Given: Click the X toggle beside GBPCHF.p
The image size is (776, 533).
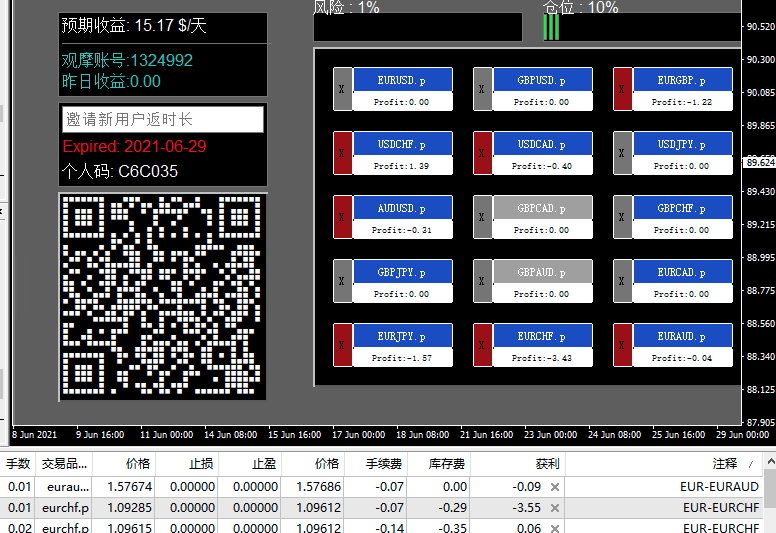Looking at the screenshot, I should pyautogui.click(x=622, y=217).
